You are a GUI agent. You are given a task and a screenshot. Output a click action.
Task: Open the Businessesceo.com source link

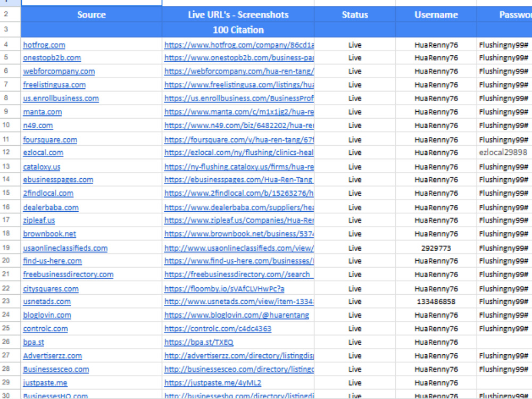tap(56, 370)
